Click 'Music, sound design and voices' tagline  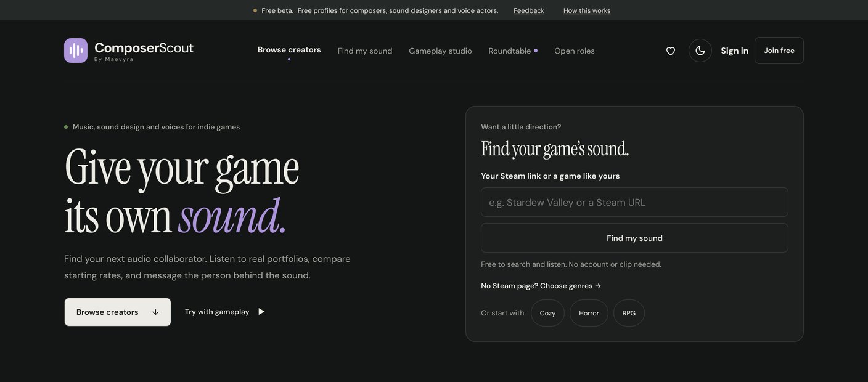pyautogui.click(x=156, y=127)
